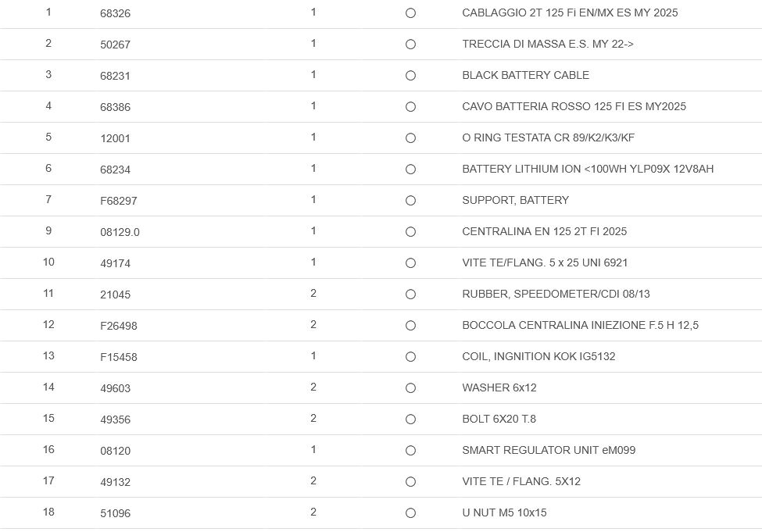This screenshot has height=532, width=762.
Task: Open part number 08129.0
Action: coord(120,232)
